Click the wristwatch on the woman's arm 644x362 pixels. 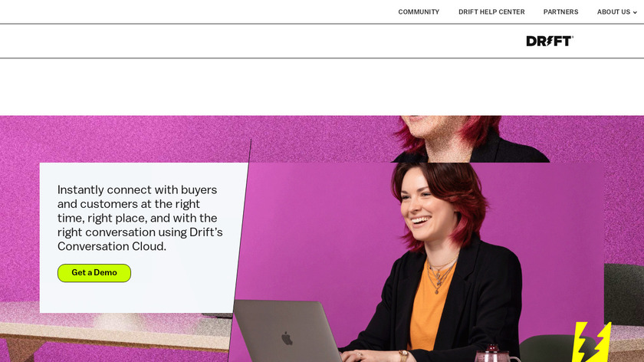click(x=403, y=355)
